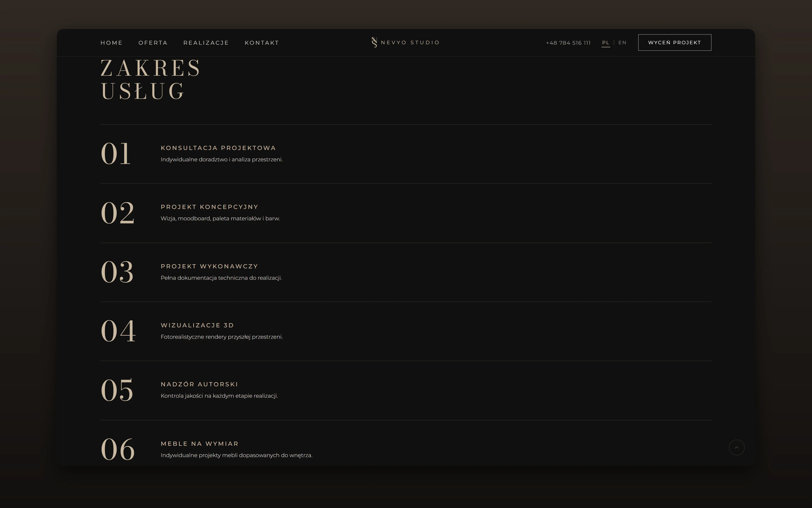This screenshot has height=508, width=812.
Task: Click the number 05 label
Action: 117,390
